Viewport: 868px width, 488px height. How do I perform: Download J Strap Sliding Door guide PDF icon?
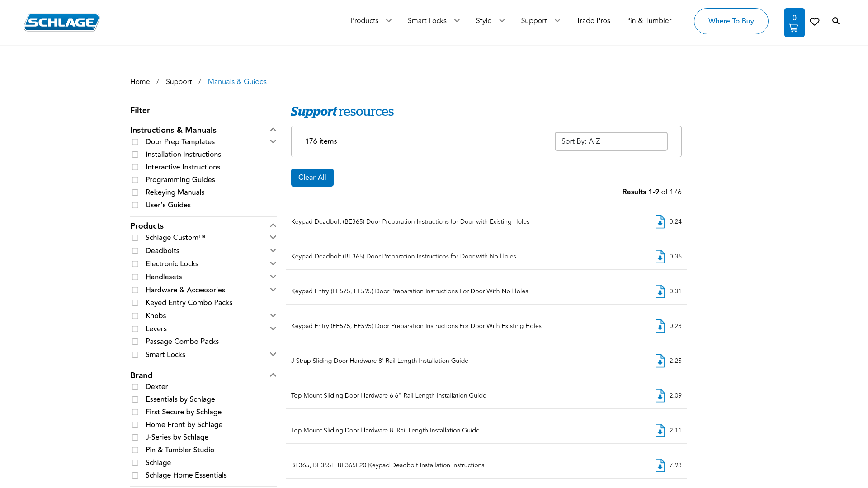(660, 361)
